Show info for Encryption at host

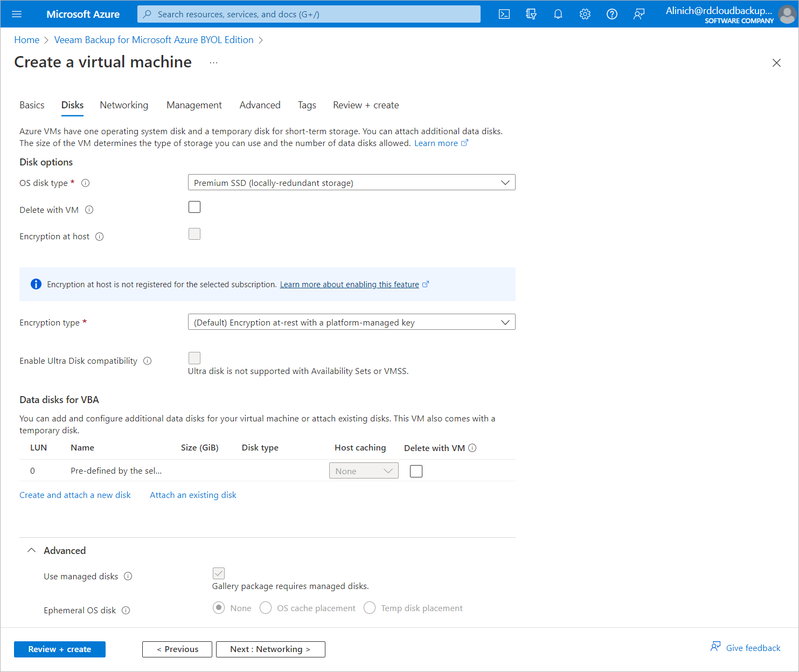point(100,237)
